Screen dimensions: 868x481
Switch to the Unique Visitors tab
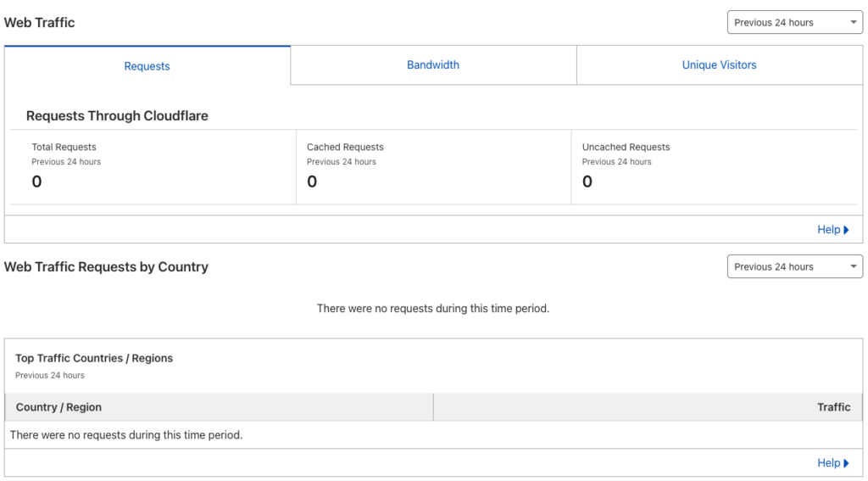click(x=719, y=64)
